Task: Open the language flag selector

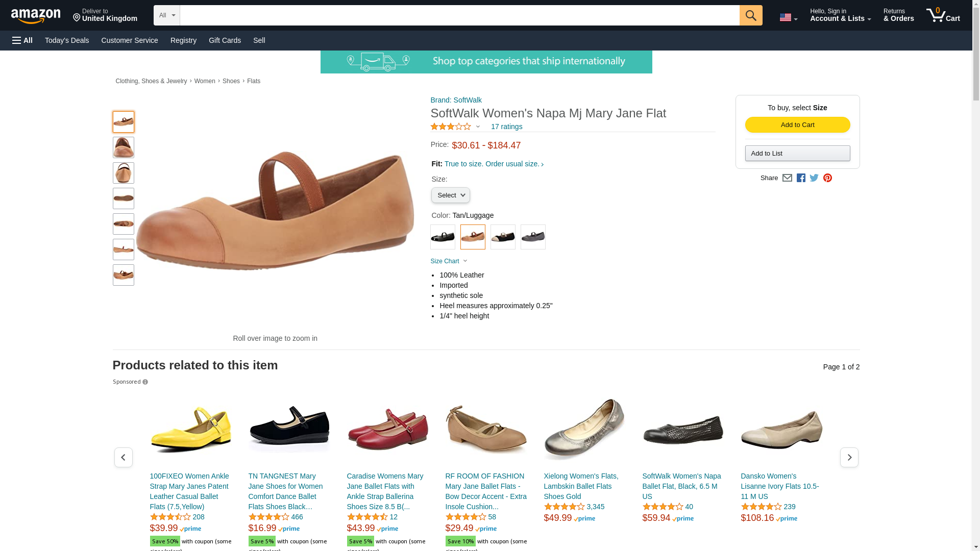Action: tap(788, 18)
